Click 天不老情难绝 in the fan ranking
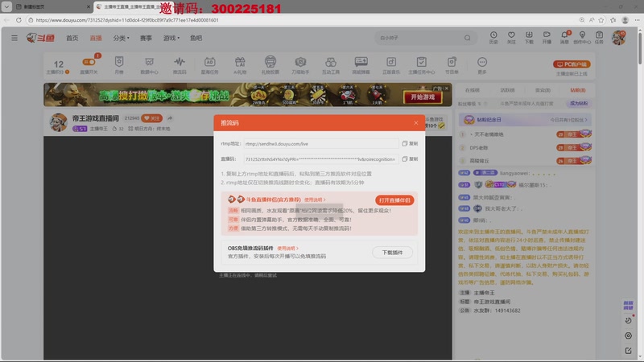The image size is (644, 362). click(489, 134)
